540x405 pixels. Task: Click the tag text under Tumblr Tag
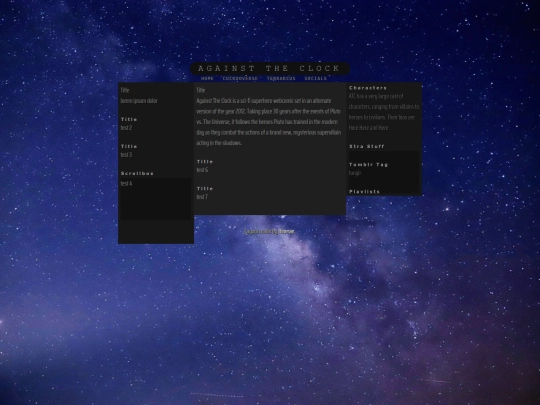(355, 173)
